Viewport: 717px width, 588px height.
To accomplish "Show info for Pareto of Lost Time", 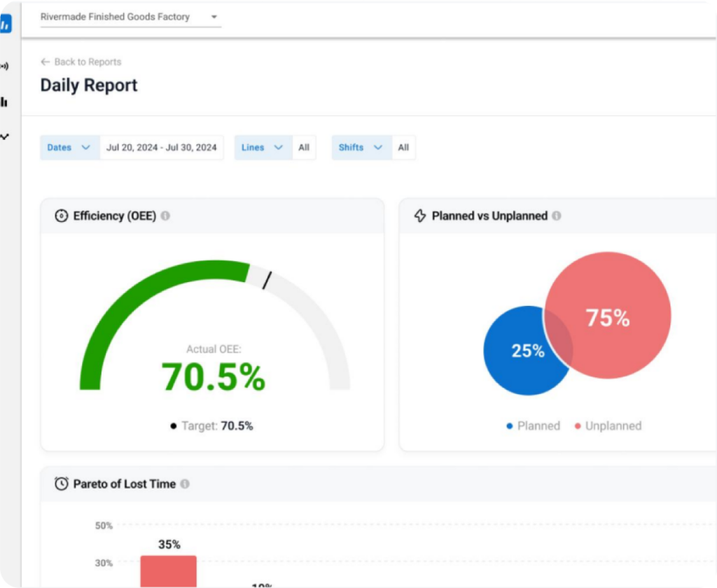I will tap(185, 483).
